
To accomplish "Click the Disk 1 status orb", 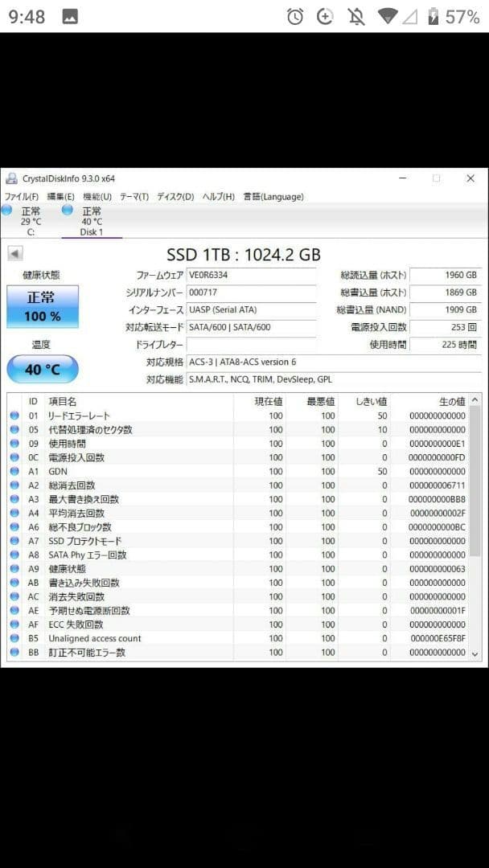I will pos(68,210).
